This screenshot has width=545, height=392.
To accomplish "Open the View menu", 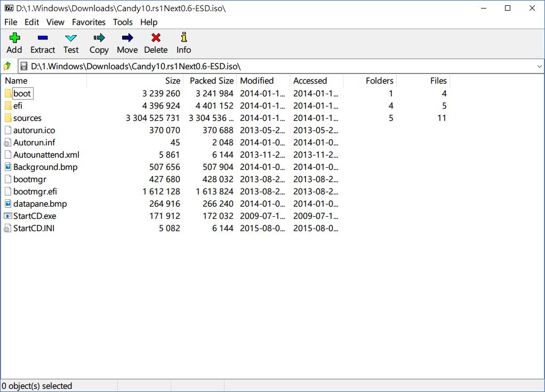I will (x=55, y=22).
